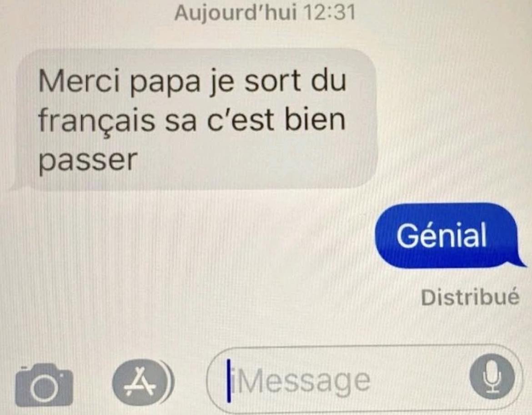The image size is (532, 415).
Task: Click the '12:31' time in the timestamp
Action: 329,13
